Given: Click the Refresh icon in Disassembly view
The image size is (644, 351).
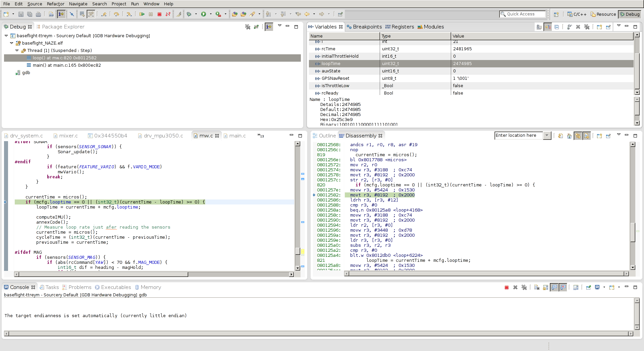Looking at the screenshot, I should (560, 136).
